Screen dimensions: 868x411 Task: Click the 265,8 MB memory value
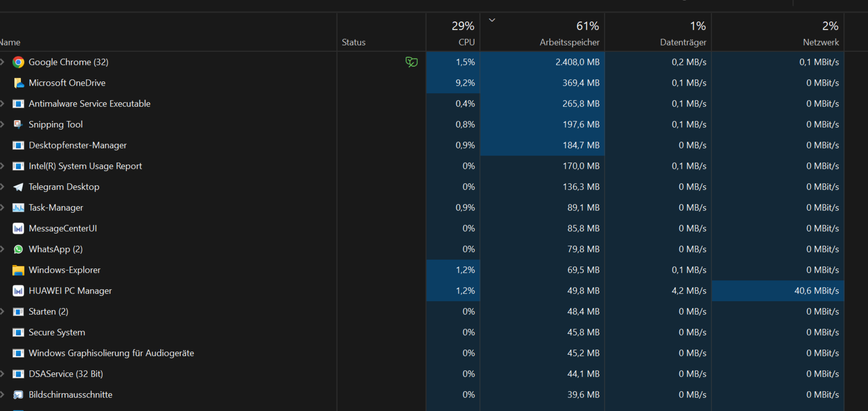point(581,103)
